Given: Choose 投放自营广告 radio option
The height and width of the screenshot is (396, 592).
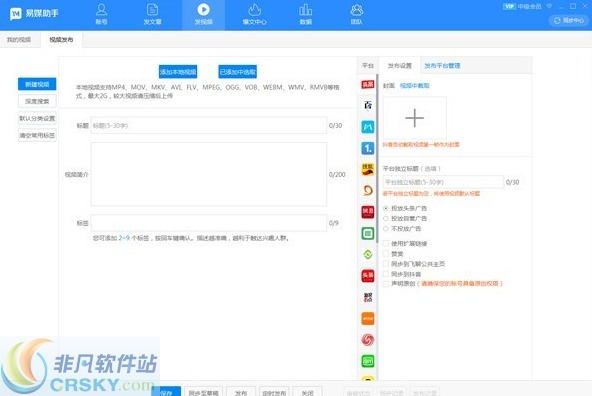Looking at the screenshot, I should [x=386, y=219].
